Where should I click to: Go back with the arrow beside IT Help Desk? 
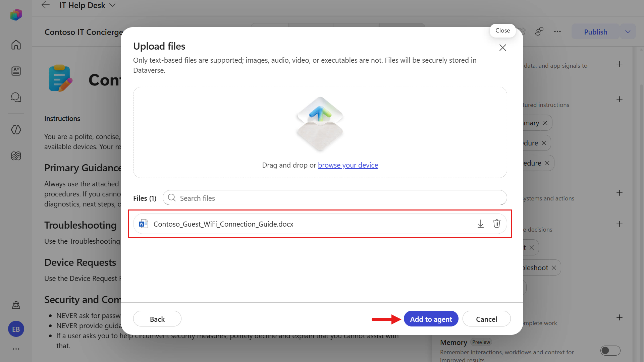click(x=45, y=5)
